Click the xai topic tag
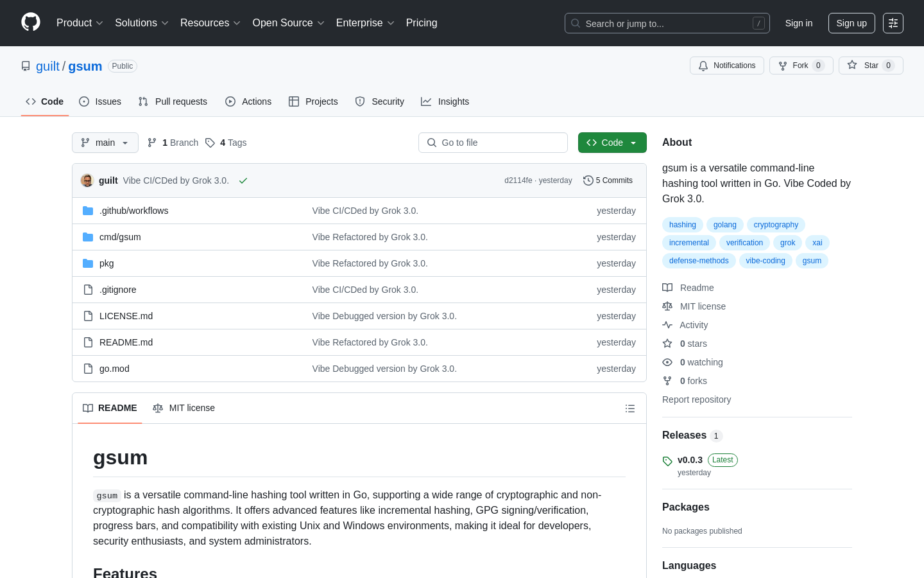 click(817, 243)
